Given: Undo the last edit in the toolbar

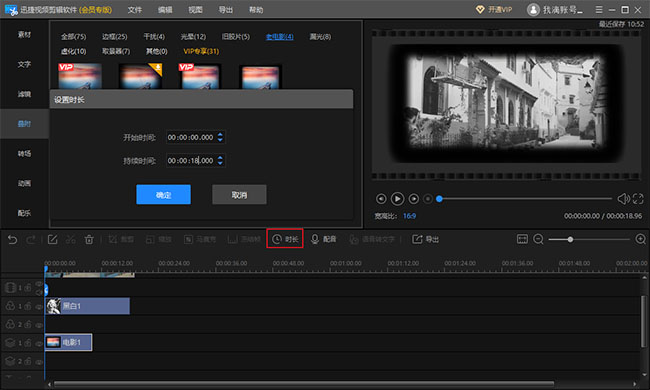Looking at the screenshot, I should [12, 240].
